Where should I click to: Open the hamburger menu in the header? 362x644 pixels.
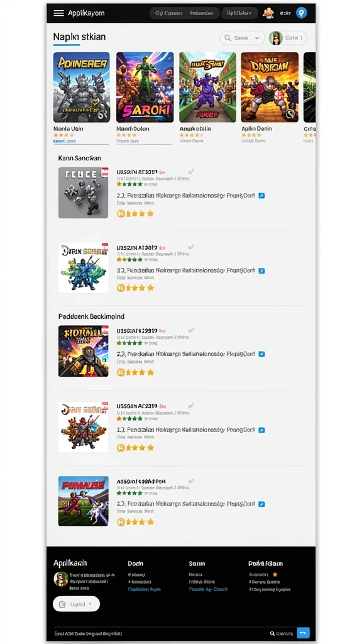[x=58, y=13]
